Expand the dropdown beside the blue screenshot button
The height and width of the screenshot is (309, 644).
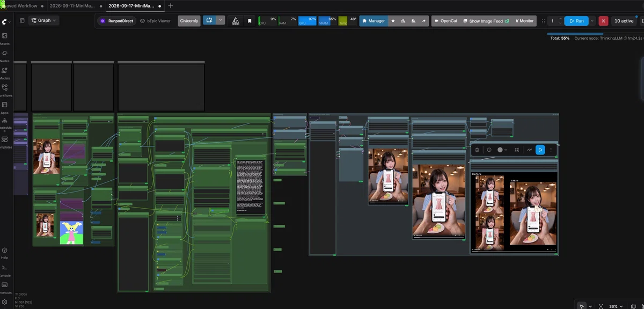click(221, 21)
